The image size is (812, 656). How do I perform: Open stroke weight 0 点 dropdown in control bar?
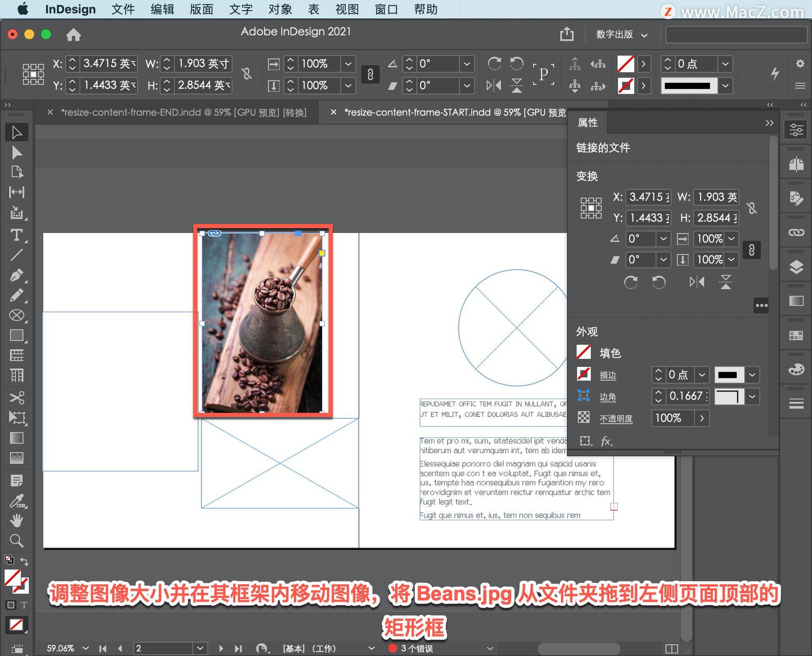tap(725, 63)
